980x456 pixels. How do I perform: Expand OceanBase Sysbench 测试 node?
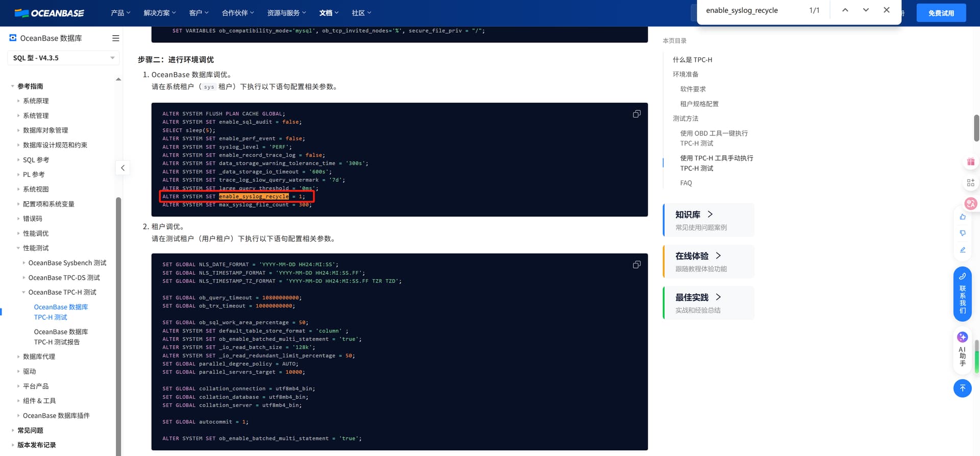pyautogui.click(x=24, y=263)
